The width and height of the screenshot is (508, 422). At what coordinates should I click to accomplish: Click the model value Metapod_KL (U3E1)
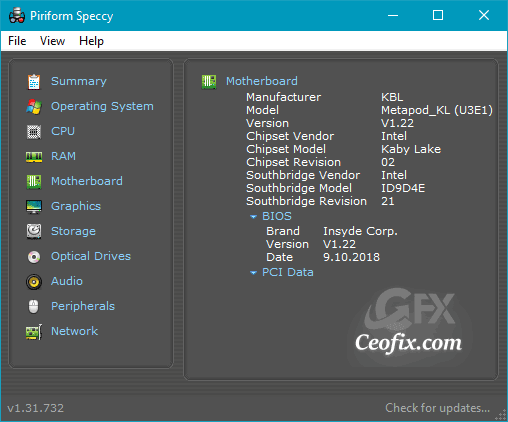437,110
